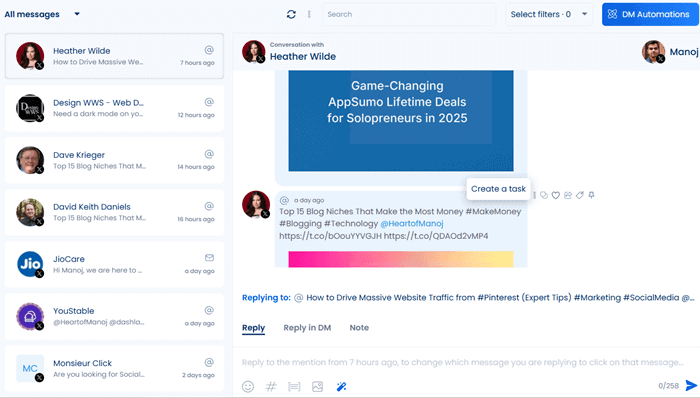Pin the Blog Niches message
The image size is (700, 398).
tap(592, 195)
